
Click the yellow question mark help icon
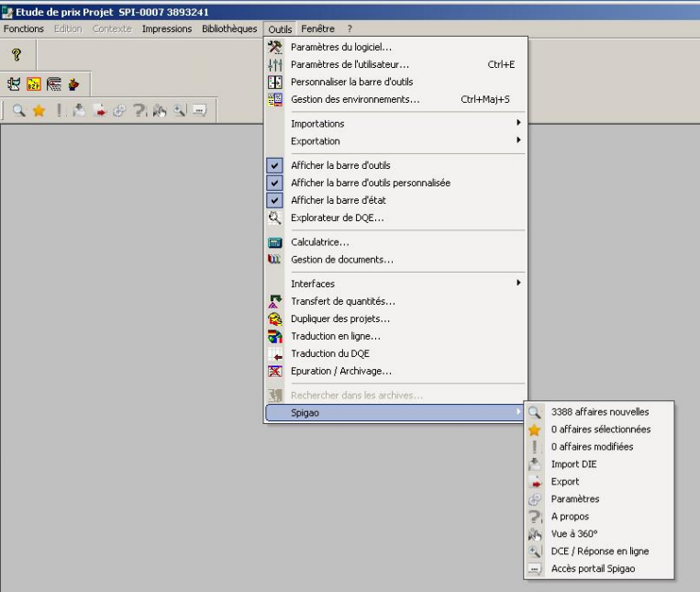click(x=17, y=54)
